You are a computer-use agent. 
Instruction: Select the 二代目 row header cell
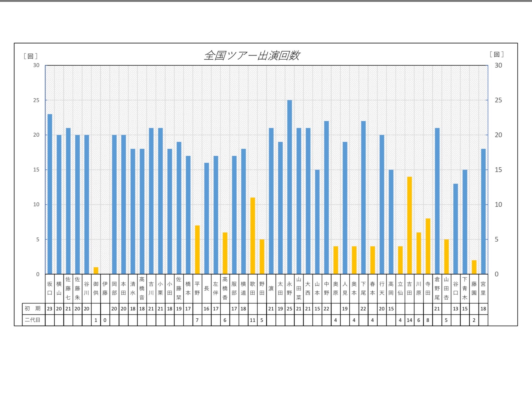(33, 320)
